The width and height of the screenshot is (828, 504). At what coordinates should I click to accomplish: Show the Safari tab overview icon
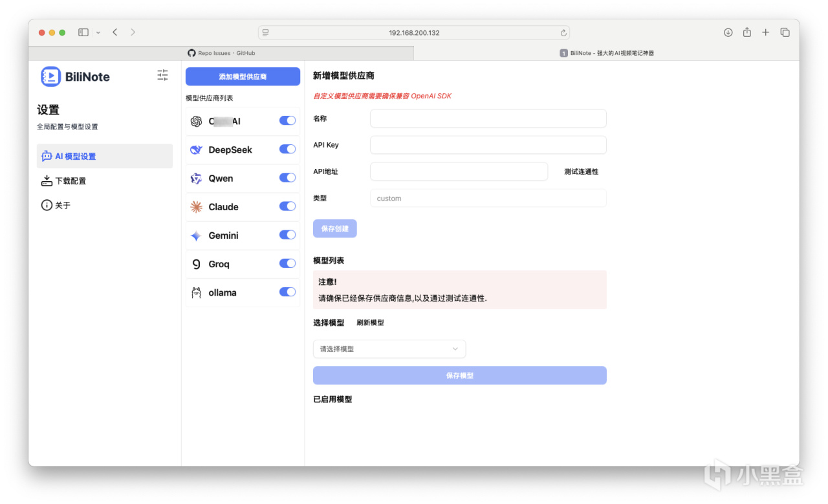tap(785, 32)
